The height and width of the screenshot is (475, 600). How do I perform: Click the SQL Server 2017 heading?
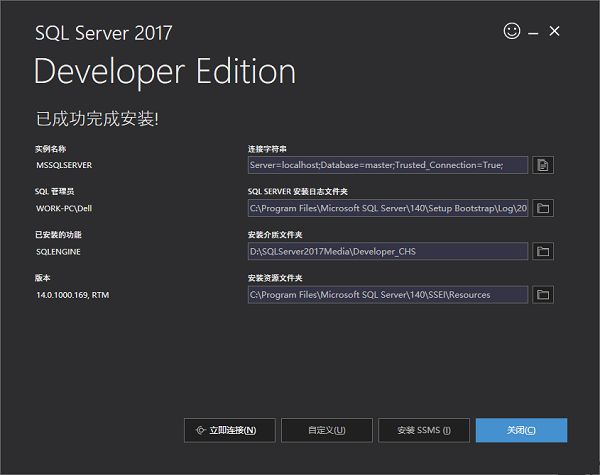[104, 33]
